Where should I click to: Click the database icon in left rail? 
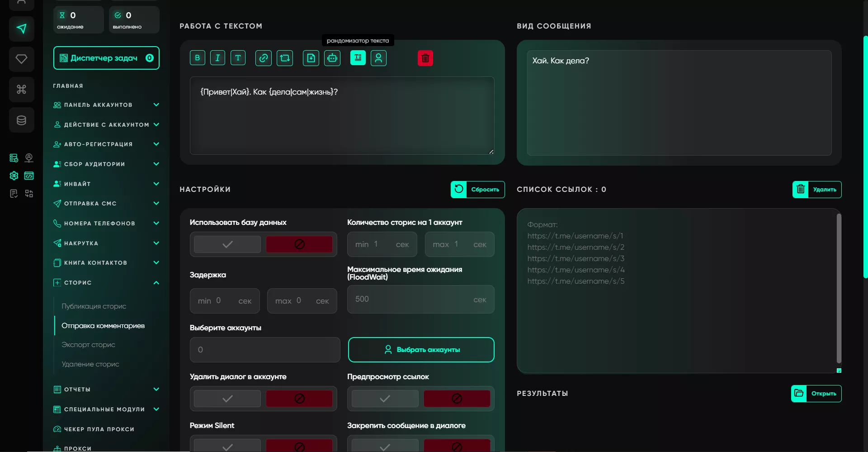click(x=21, y=120)
